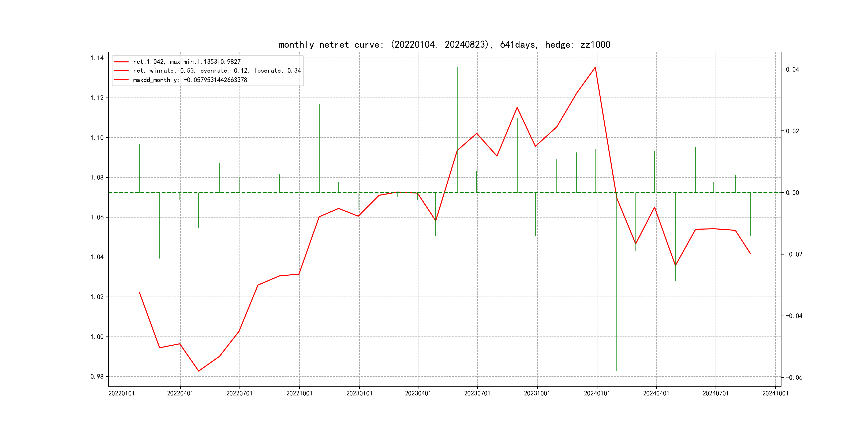Click the 0.98 left y-axis label
The width and height of the screenshot is (868, 434).
click(97, 376)
